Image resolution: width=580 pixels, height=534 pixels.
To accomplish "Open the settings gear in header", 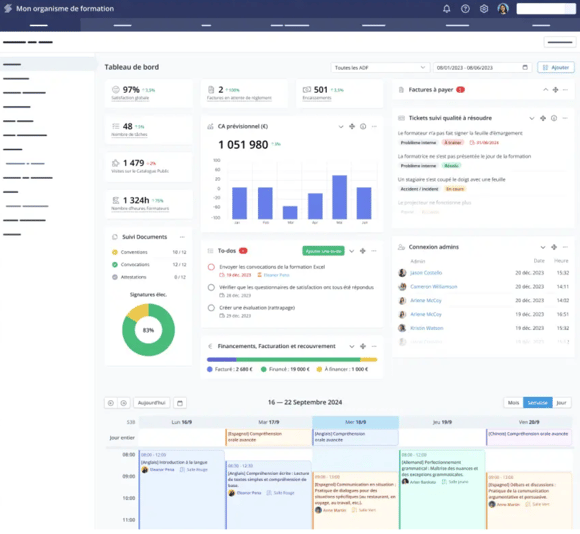I will [484, 9].
